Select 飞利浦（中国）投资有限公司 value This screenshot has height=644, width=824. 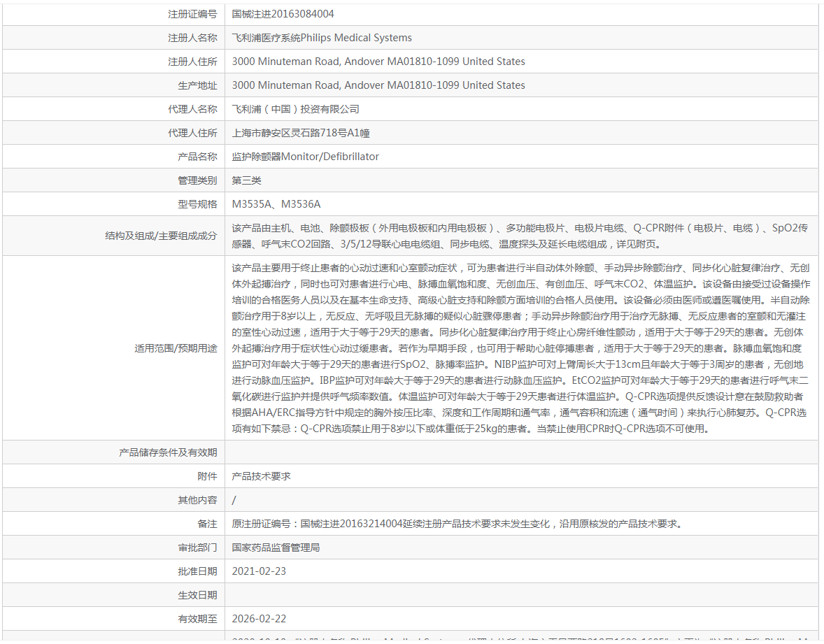[x=295, y=109]
